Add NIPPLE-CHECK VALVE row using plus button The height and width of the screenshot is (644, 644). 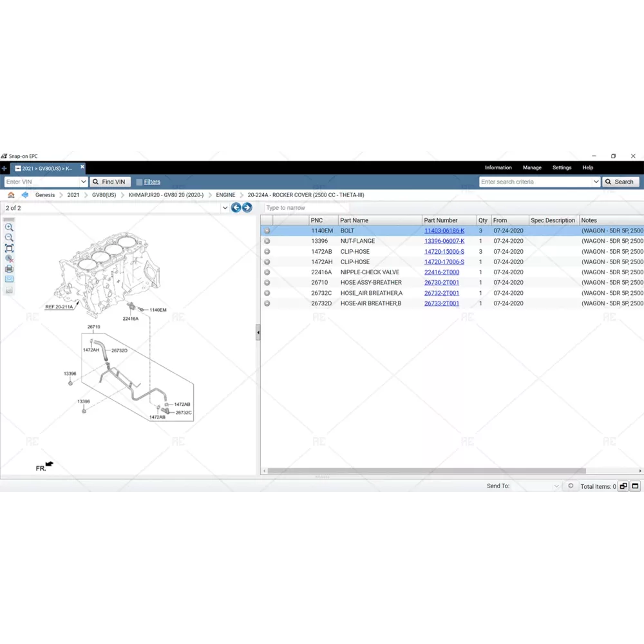(267, 272)
